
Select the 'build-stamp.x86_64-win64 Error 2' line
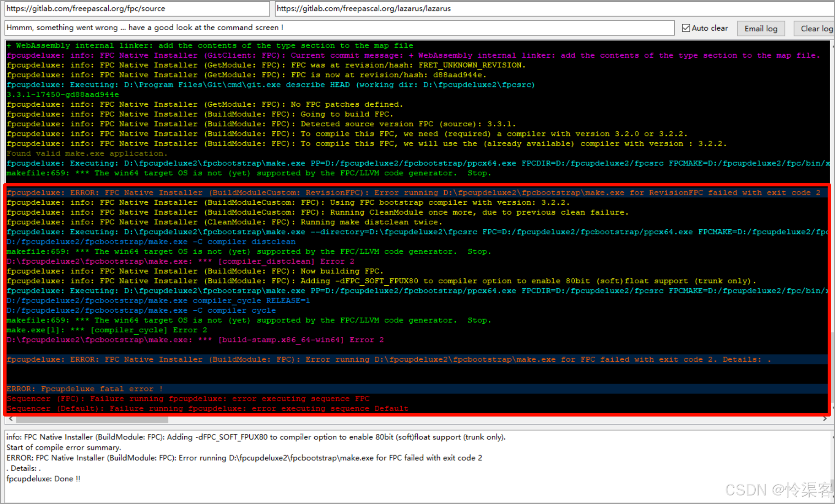pyautogui.click(x=195, y=340)
